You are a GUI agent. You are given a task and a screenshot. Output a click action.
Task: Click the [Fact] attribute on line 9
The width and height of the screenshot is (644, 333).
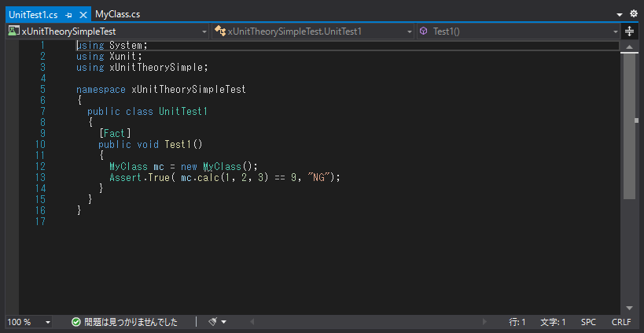(115, 133)
